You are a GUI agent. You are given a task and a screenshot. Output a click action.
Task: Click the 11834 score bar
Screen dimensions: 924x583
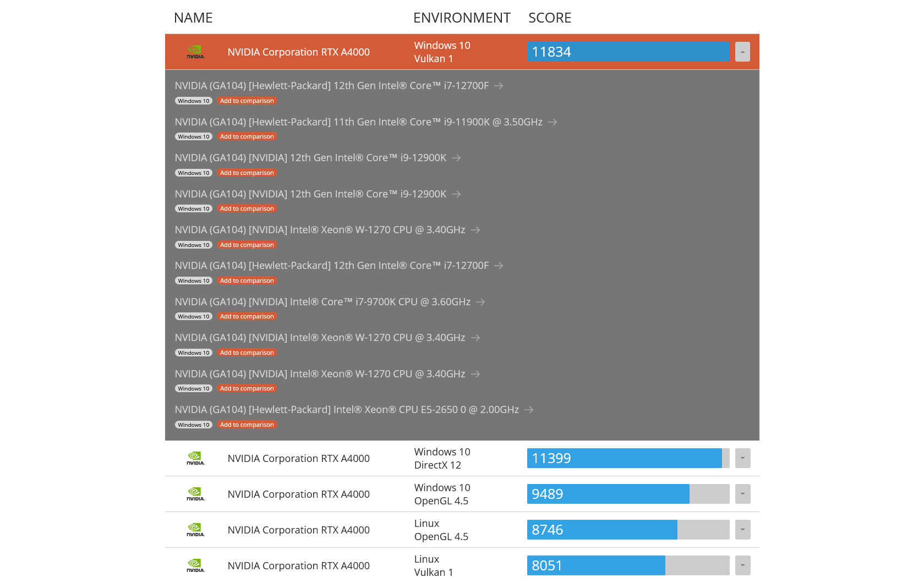(x=628, y=52)
